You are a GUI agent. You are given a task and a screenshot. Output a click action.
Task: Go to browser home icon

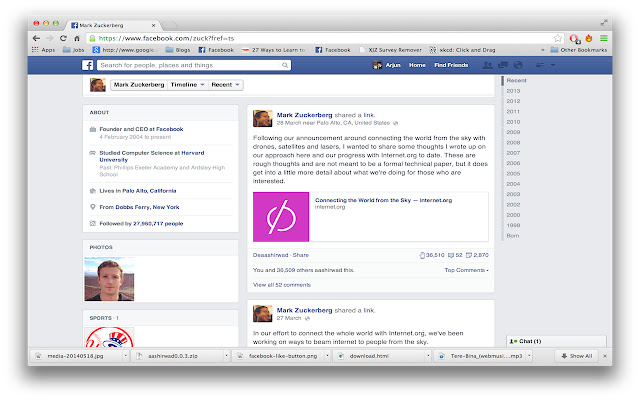[x=77, y=38]
